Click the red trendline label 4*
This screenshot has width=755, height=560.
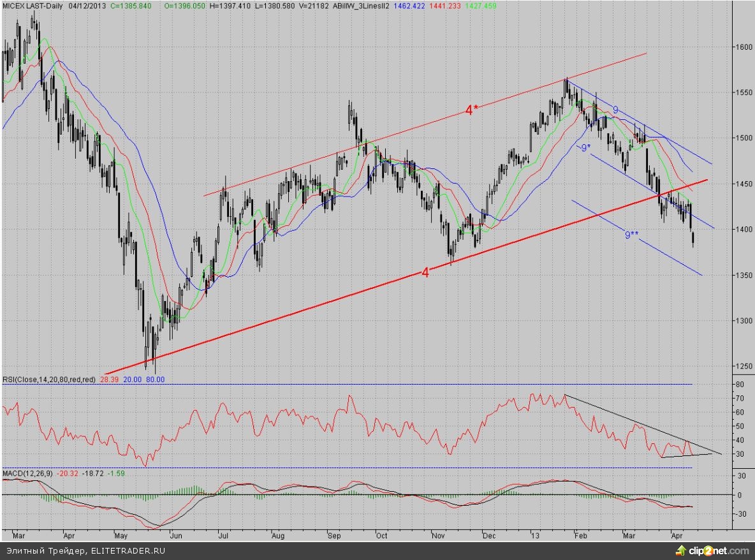coord(471,110)
